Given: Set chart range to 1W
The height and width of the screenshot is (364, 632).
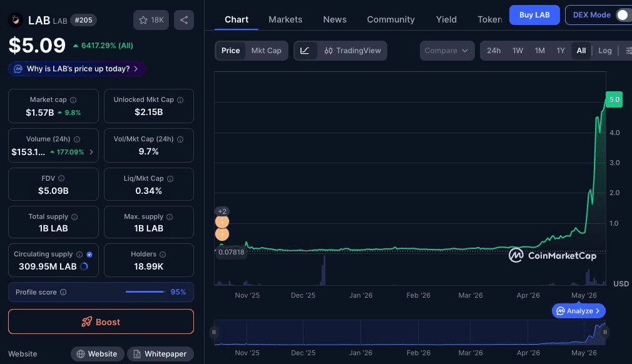Looking at the screenshot, I should coord(518,51).
